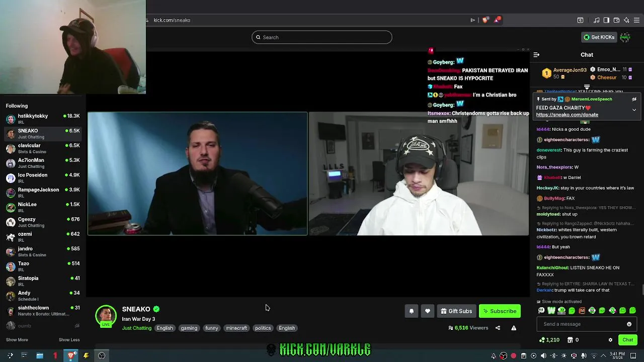Open the Brave playlist music note icon
This screenshot has height=362, width=644.
(x=597, y=20)
